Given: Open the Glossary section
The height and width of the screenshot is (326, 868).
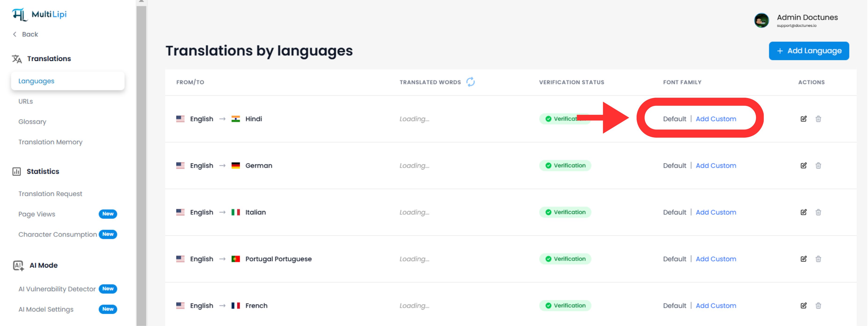Looking at the screenshot, I should pyautogui.click(x=32, y=121).
